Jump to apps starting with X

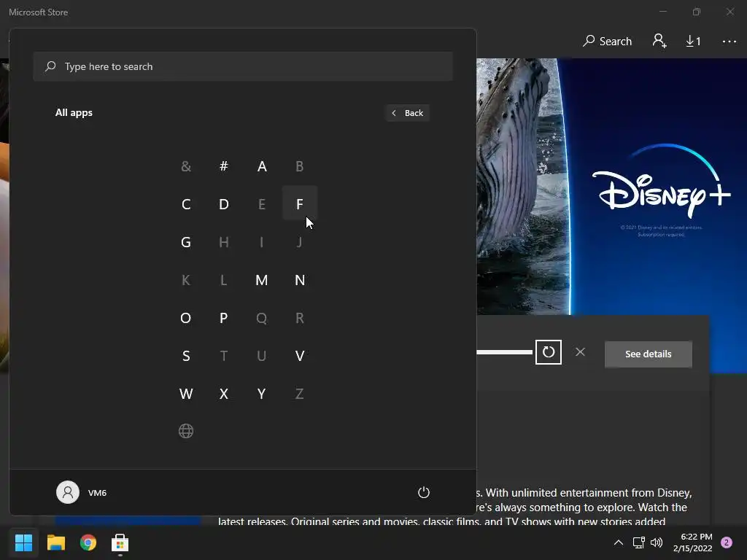click(223, 394)
